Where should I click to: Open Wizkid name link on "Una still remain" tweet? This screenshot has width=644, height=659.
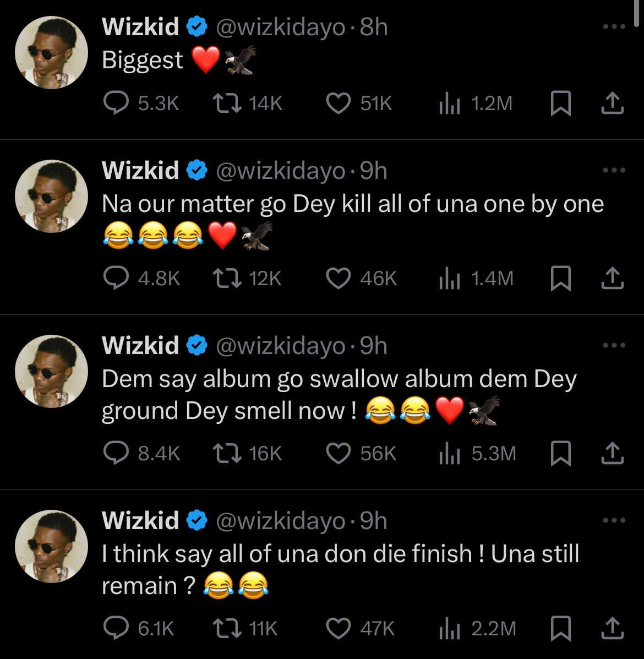(x=140, y=520)
